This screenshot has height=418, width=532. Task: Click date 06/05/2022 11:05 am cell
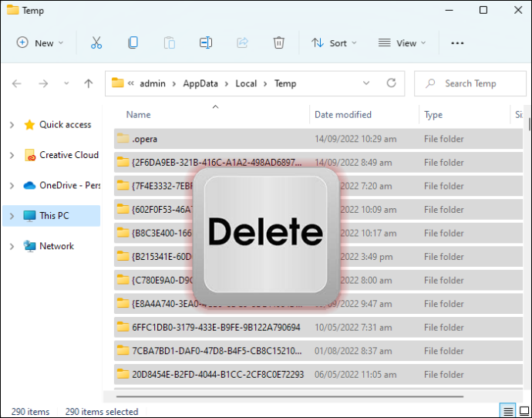[x=355, y=375]
